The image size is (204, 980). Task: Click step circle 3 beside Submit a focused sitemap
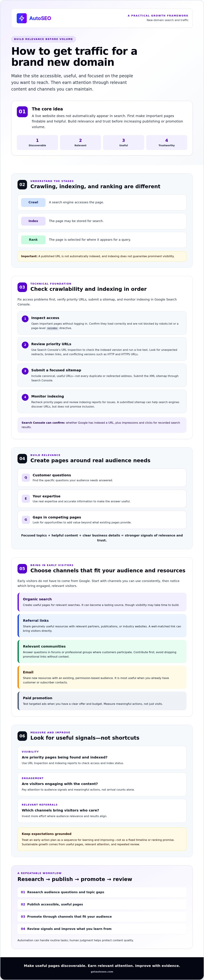click(x=25, y=371)
